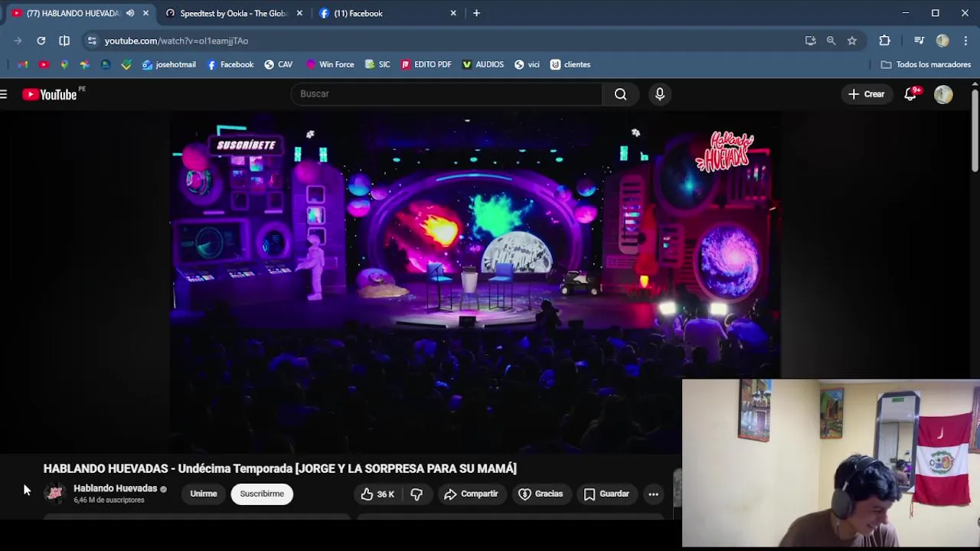Image resolution: width=980 pixels, height=551 pixels.
Task: Start voice search with the microphone
Action: (x=660, y=94)
